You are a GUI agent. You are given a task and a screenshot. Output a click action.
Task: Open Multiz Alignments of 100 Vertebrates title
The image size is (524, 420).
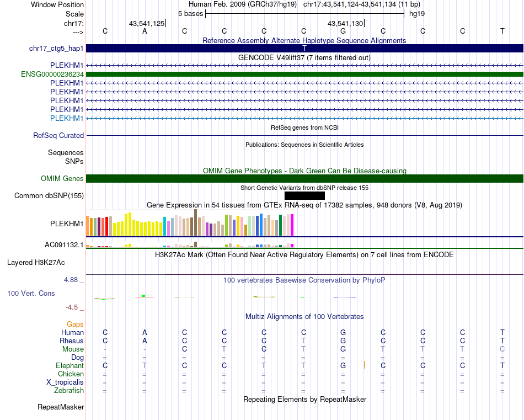pyautogui.click(x=304, y=316)
